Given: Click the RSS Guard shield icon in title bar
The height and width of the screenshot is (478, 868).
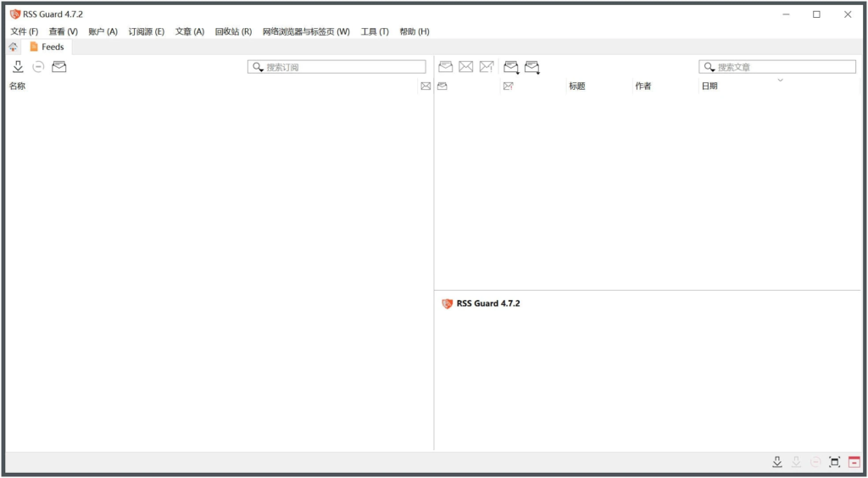Looking at the screenshot, I should pos(15,14).
